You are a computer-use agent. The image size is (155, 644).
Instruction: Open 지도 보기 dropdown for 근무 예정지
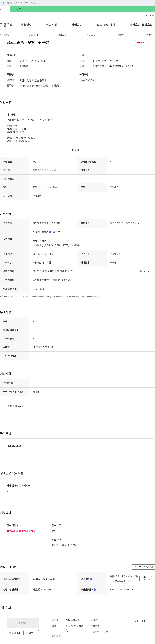144,271
